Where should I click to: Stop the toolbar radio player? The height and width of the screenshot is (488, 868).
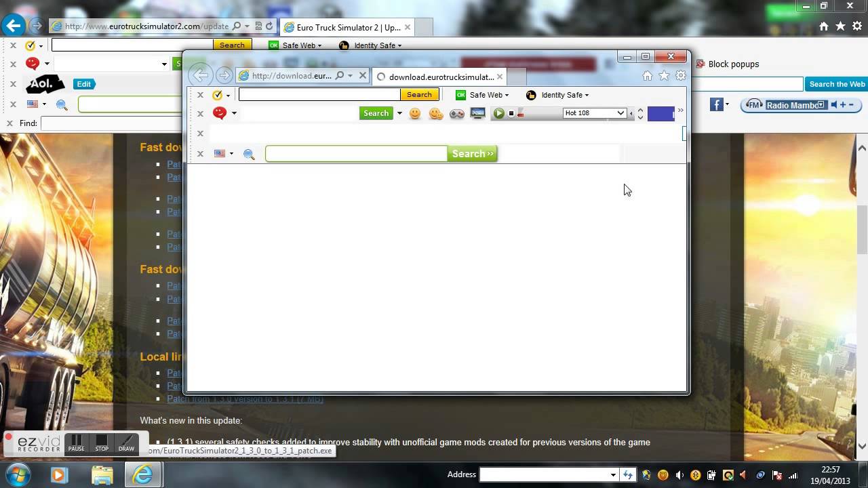tap(511, 113)
